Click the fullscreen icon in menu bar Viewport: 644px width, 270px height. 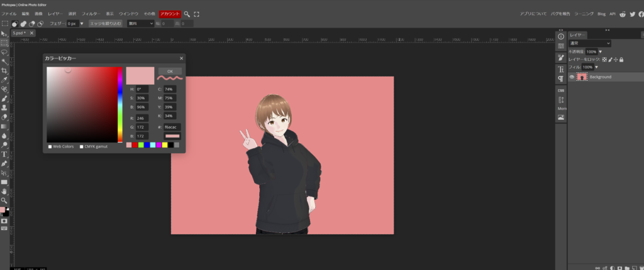197,13
